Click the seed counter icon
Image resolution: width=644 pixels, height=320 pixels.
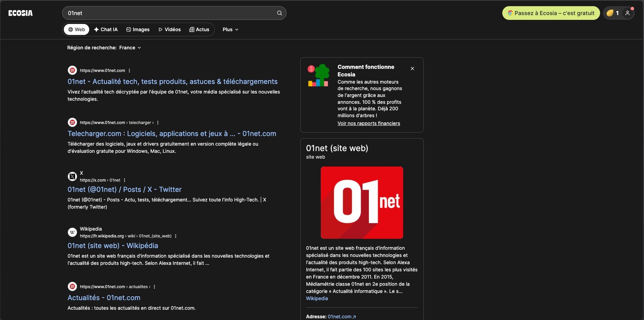[x=610, y=13]
